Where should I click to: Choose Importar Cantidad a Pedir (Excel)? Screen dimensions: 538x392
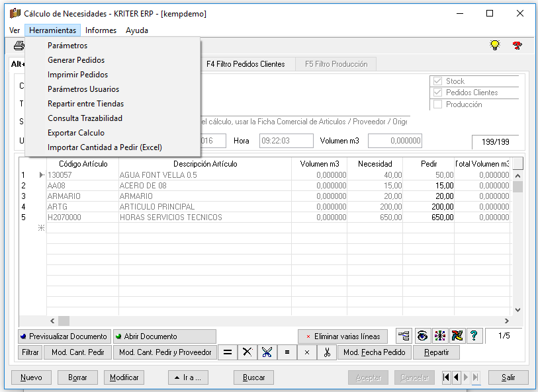[x=113, y=147]
